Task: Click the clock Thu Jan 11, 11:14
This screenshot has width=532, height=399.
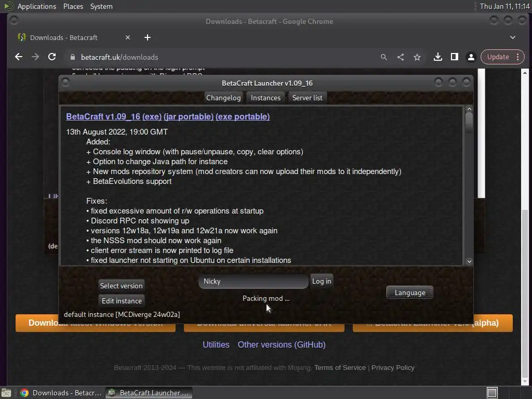Action: pyautogui.click(x=504, y=6)
